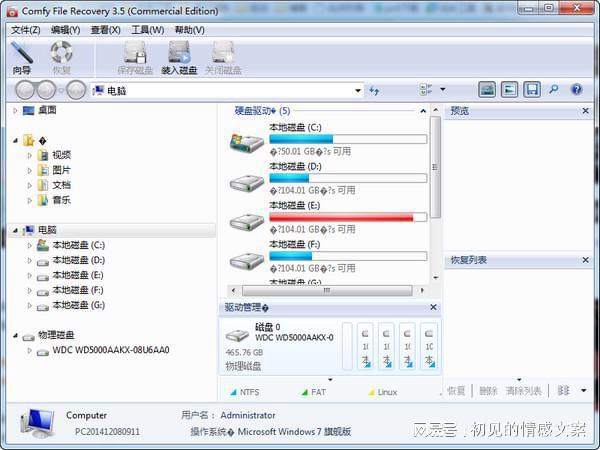Image resolution: width=600 pixels, height=450 pixels.
Task: Click the floppy save toolbar icon
Action: pyautogui.click(x=532, y=90)
